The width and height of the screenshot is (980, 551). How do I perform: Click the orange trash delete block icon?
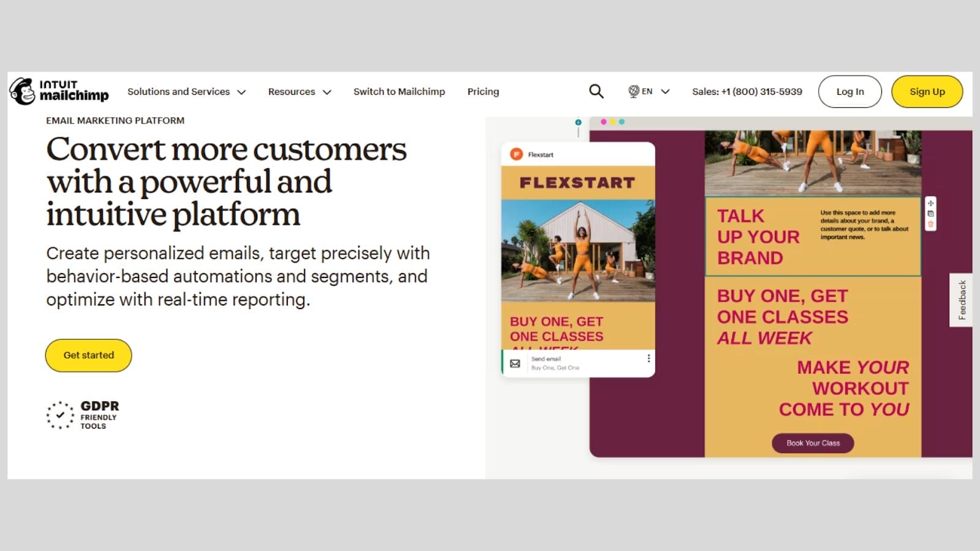coord(930,224)
